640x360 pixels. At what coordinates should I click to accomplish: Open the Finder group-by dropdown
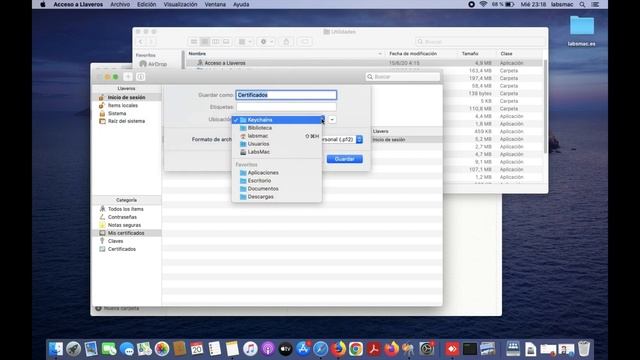[245, 42]
